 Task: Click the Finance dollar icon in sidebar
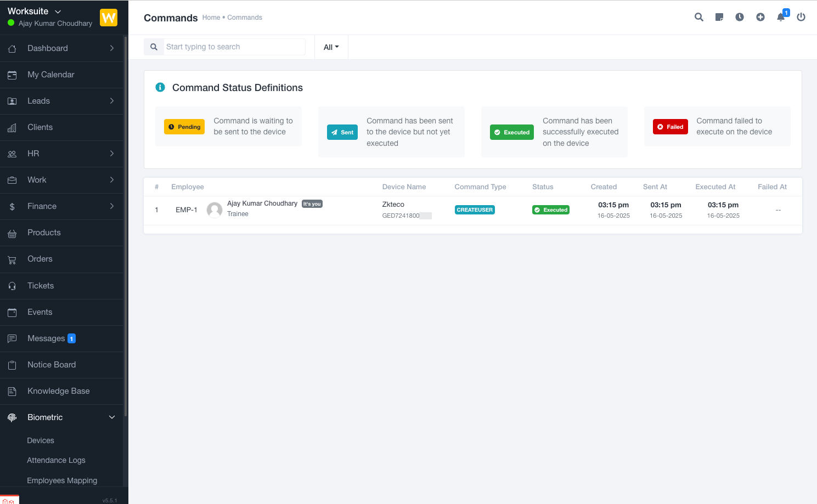(x=12, y=206)
